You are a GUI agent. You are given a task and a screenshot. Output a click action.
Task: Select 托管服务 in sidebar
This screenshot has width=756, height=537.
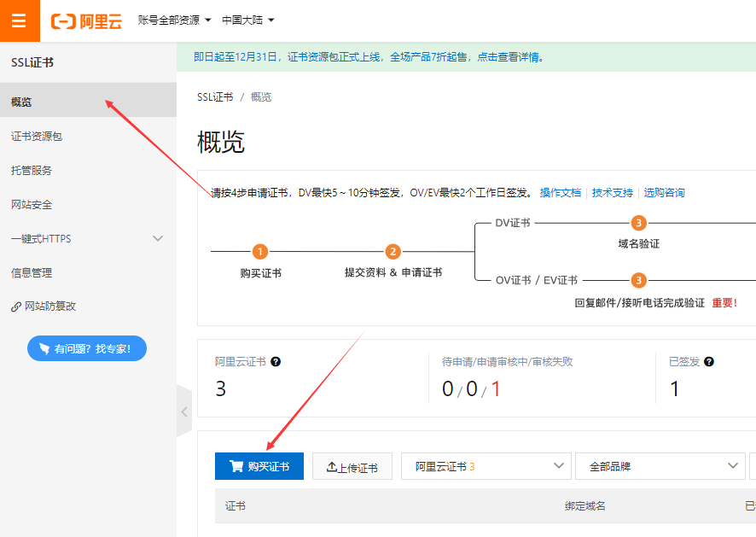click(32, 170)
